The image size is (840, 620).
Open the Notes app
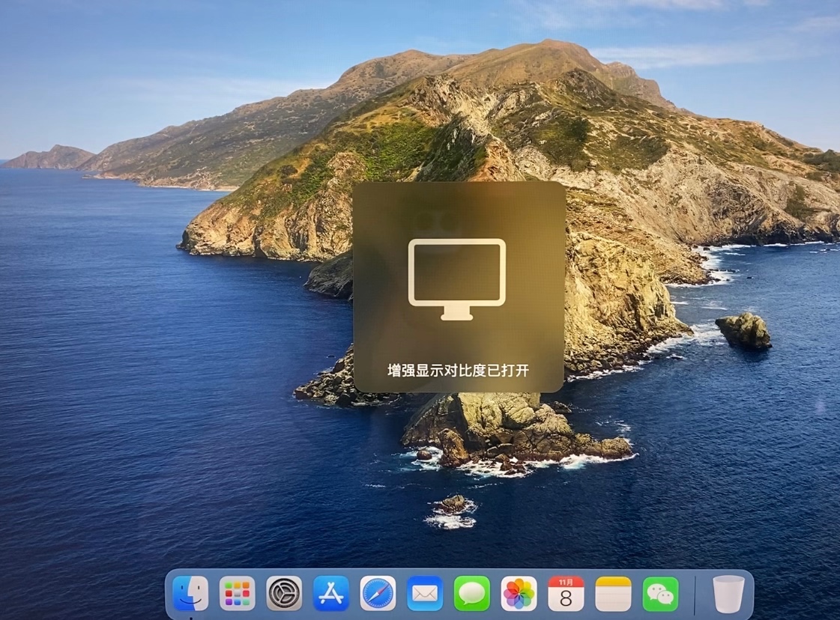[x=613, y=594]
